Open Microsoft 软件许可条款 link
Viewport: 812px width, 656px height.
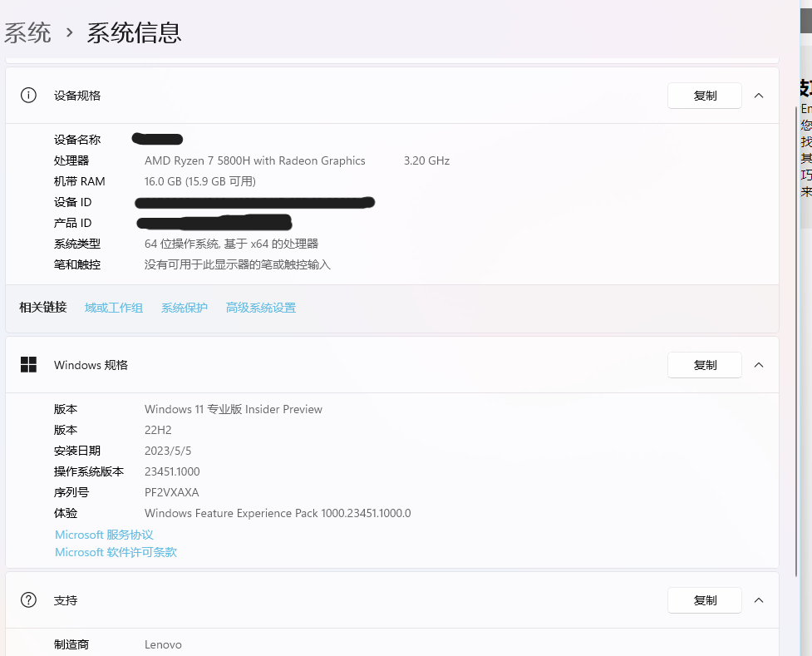(116, 552)
